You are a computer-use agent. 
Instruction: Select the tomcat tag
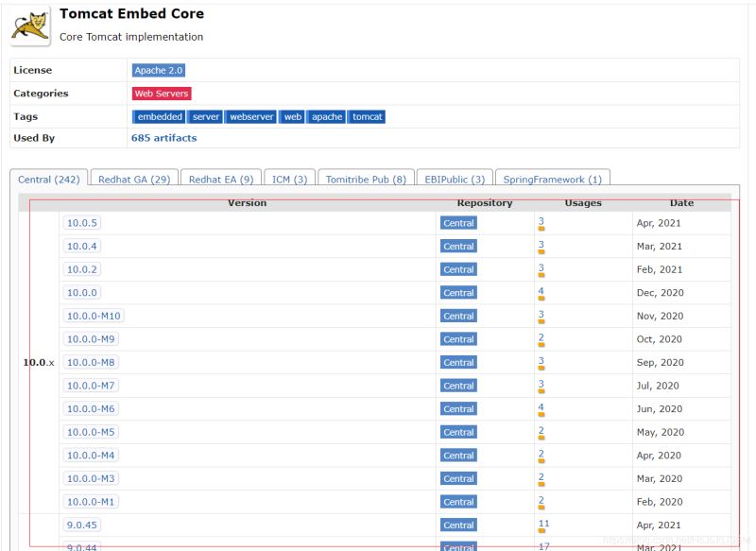367,116
